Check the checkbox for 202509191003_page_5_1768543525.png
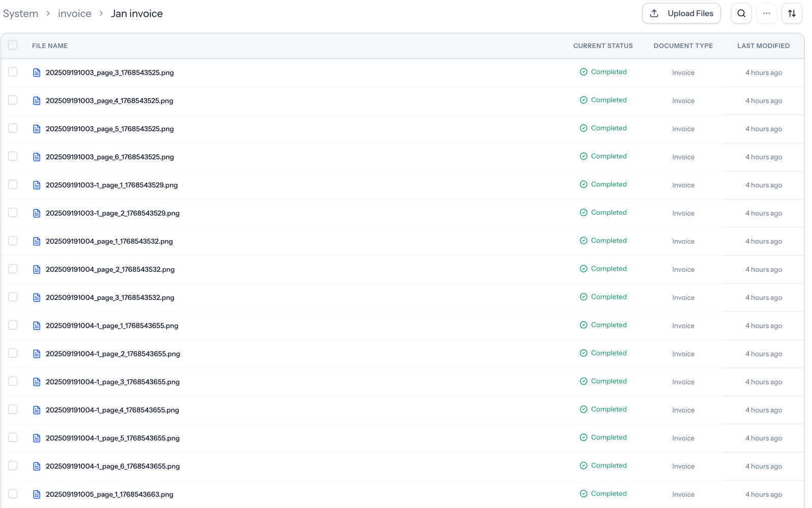 click(x=13, y=128)
